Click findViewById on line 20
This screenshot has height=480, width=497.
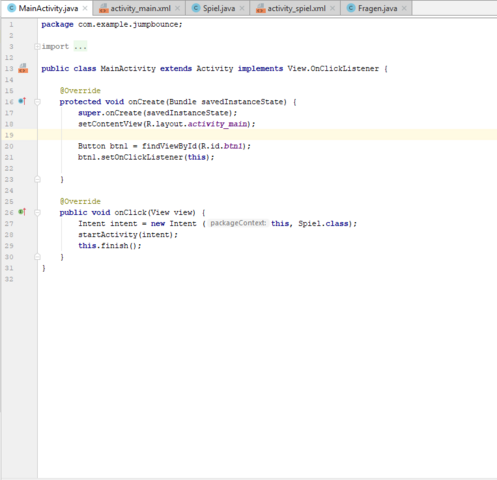(x=169, y=146)
